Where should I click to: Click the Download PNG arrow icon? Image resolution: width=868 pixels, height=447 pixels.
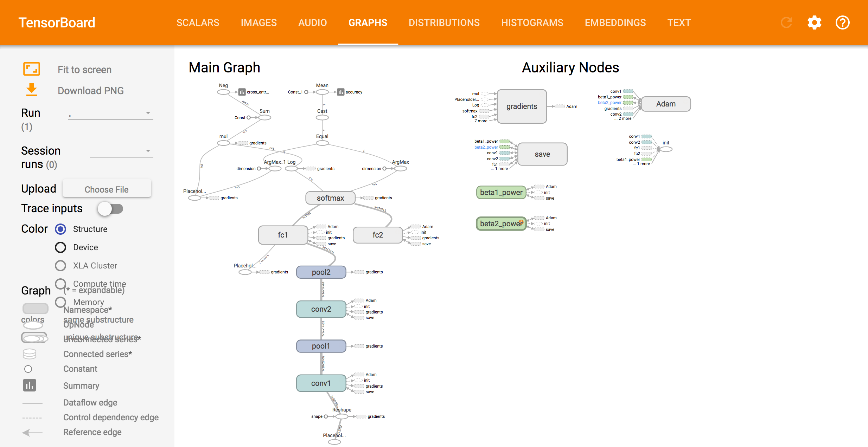point(32,90)
